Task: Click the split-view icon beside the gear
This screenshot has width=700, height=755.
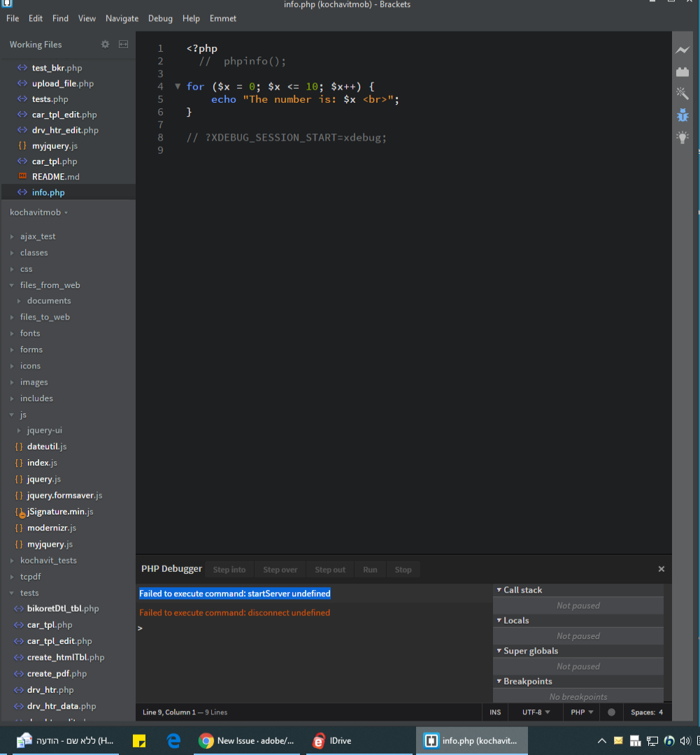Action: (123, 44)
